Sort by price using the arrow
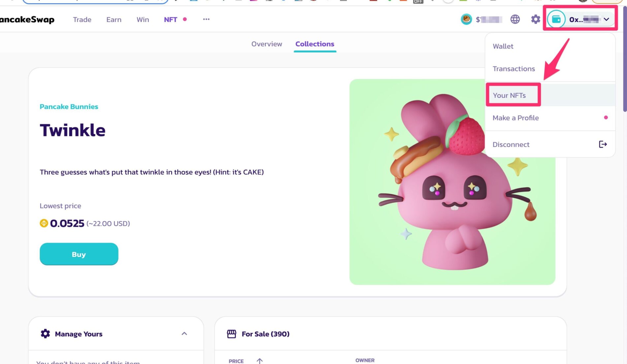 [x=260, y=361]
